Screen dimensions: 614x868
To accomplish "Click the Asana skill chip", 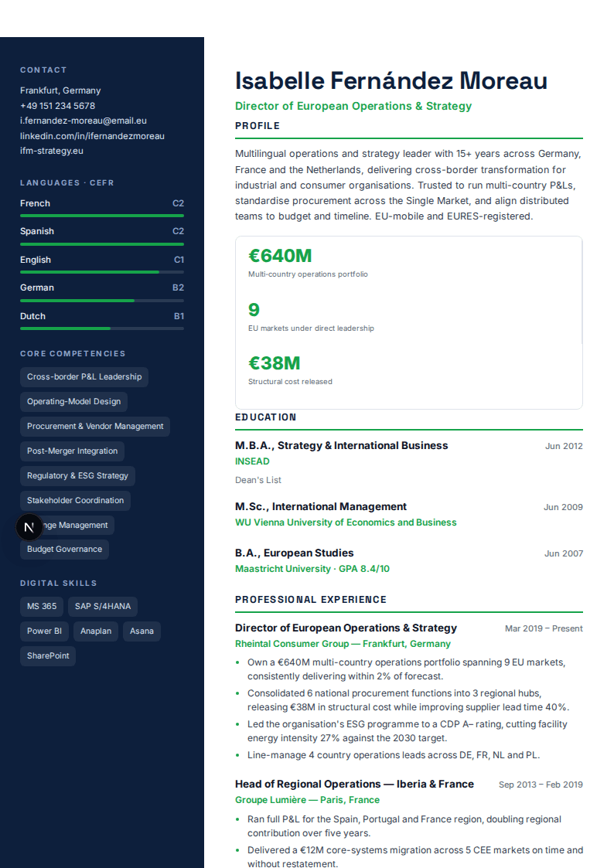I will click(x=142, y=631).
